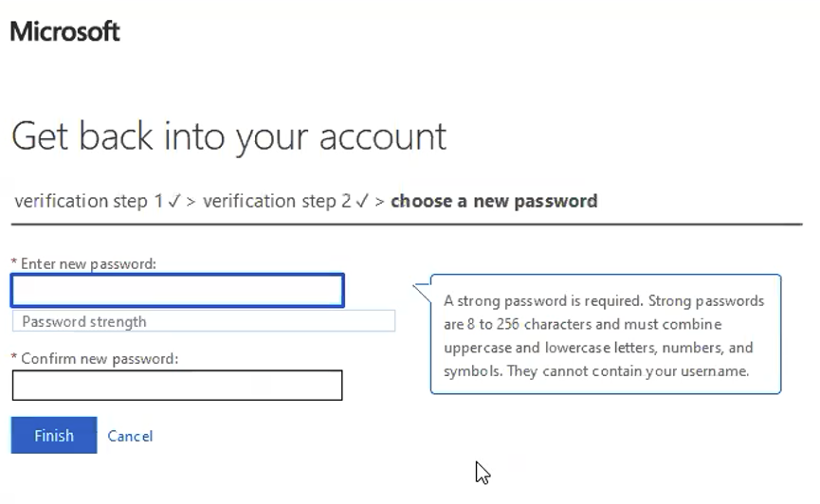This screenshot has width=820, height=504.
Task: Click the Password strength meter bar
Action: [204, 321]
